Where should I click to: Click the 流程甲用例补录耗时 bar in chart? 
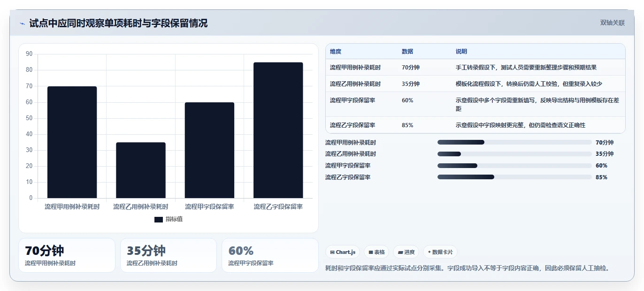(72, 142)
